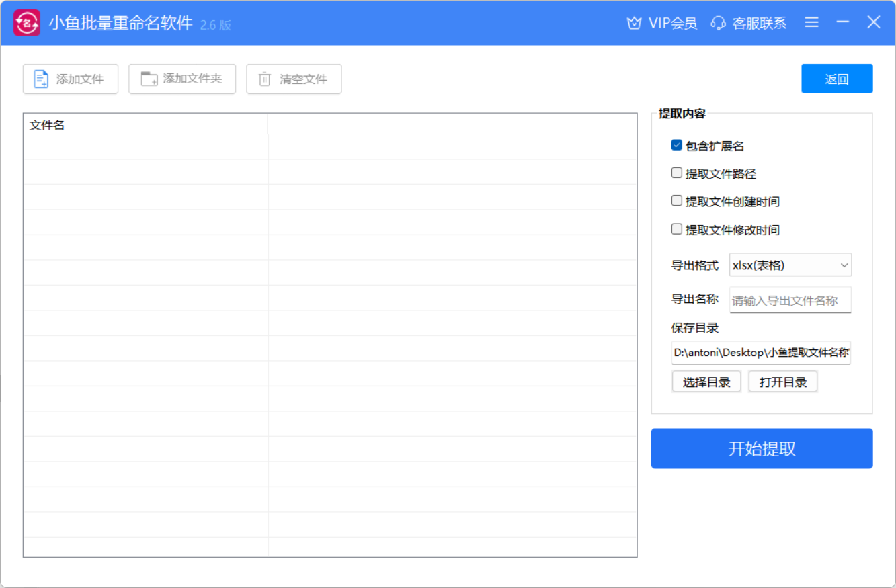896x588 pixels.
Task: Expand the 导出格式 xlsx dropdown
Action: (x=790, y=265)
